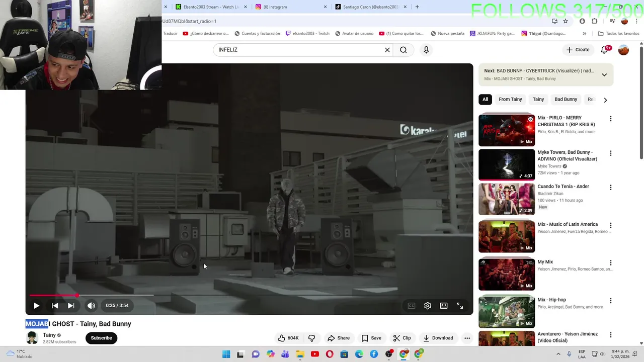The width and height of the screenshot is (644, 362).
Task: Open the Cuando Te Tenía - Ander title
Action: pyautogui.click(x=563, y=187)
